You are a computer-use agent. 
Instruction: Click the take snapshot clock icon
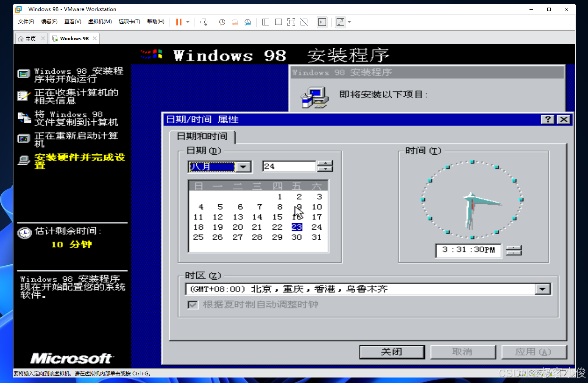222,22
